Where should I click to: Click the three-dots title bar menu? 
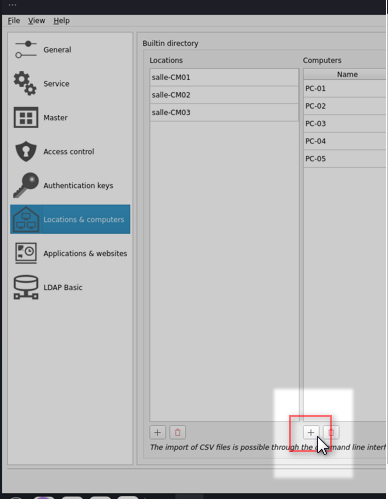[12, 5]
